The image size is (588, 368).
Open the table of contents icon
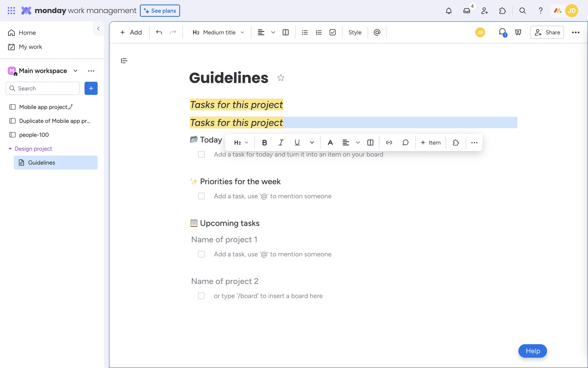(124, 61)
